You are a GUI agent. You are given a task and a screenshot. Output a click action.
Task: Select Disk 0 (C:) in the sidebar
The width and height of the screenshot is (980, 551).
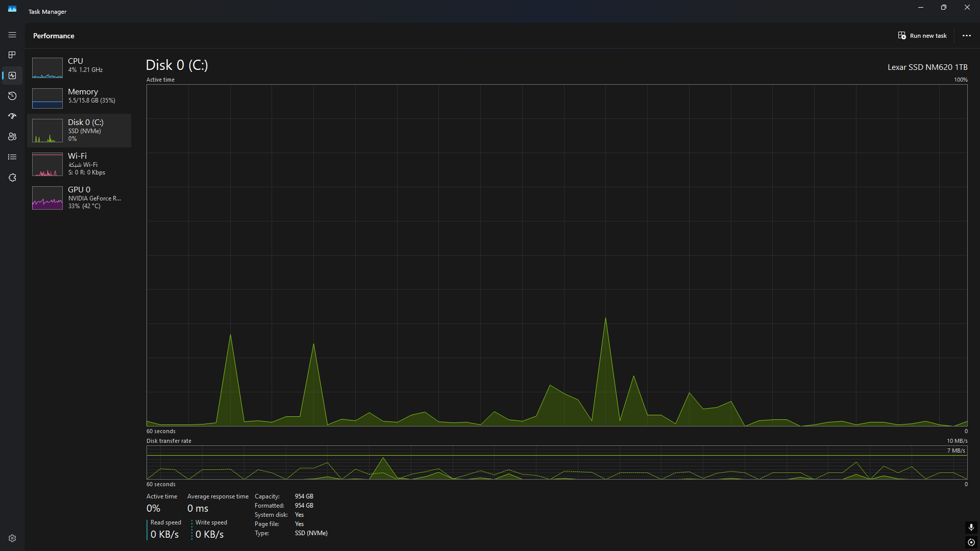pyautogui.click(x=79, y=131)
